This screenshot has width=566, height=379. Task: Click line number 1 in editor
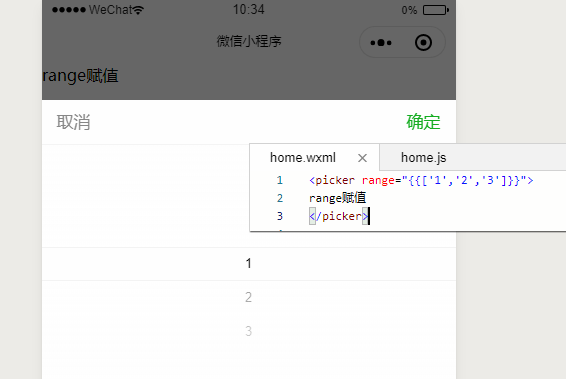pos(280,180)
